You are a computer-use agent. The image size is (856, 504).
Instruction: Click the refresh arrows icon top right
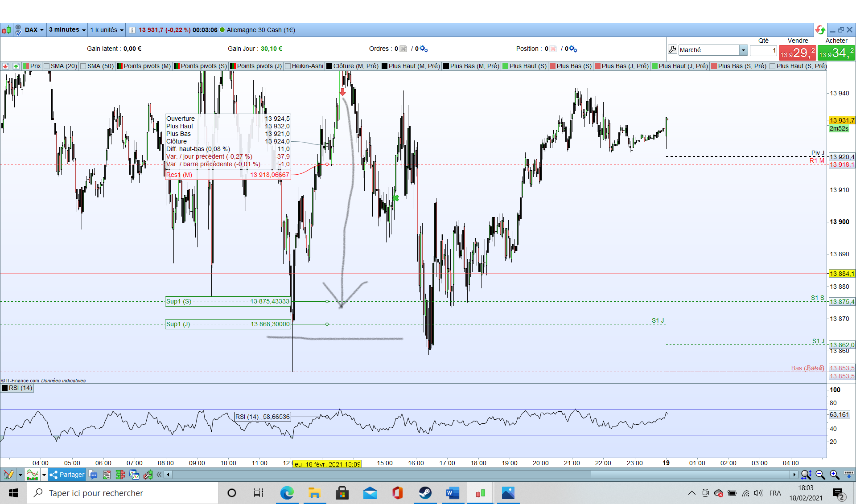820,30
